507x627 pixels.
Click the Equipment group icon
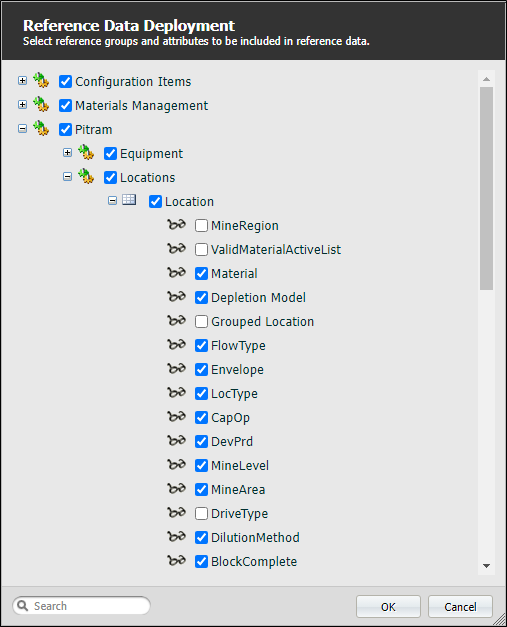[86, 153]
